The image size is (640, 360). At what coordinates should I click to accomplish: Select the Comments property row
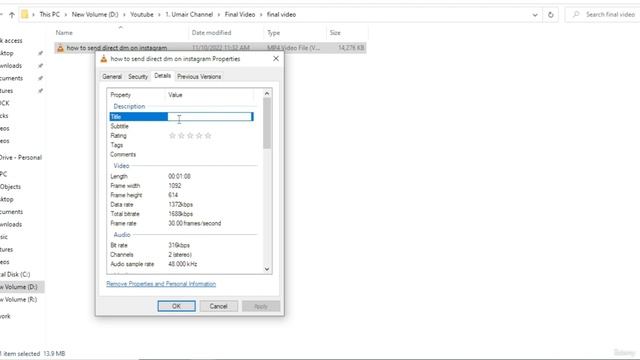(182, 154)
